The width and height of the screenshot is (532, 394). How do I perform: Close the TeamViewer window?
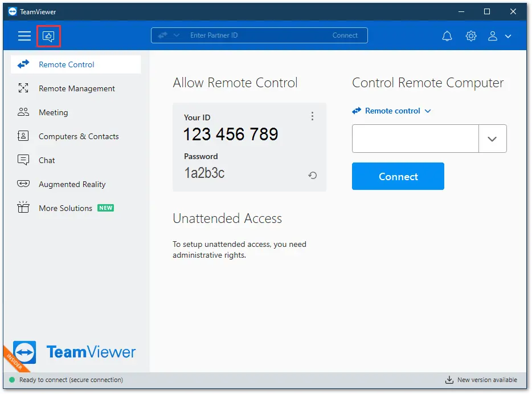[513, 11]
